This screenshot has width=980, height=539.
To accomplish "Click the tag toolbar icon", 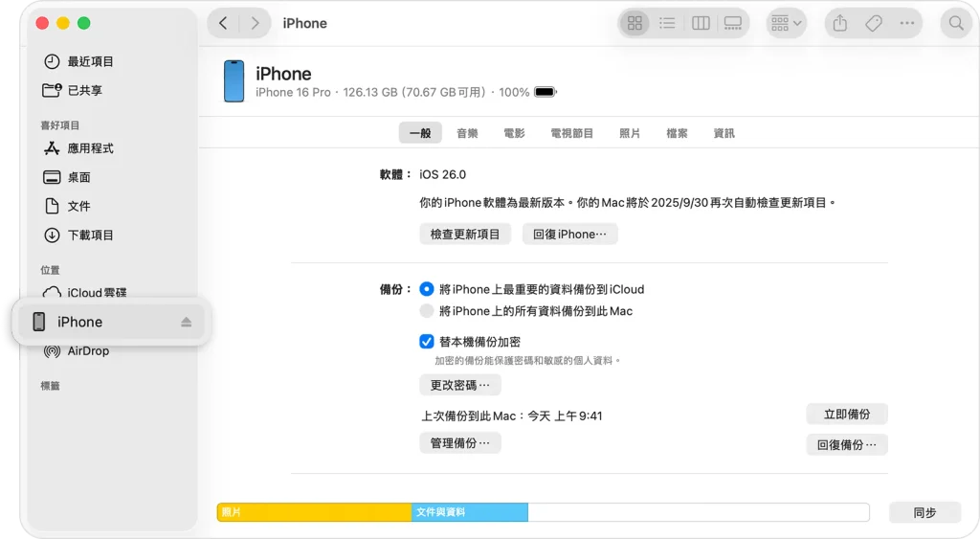I will (874, 23).
